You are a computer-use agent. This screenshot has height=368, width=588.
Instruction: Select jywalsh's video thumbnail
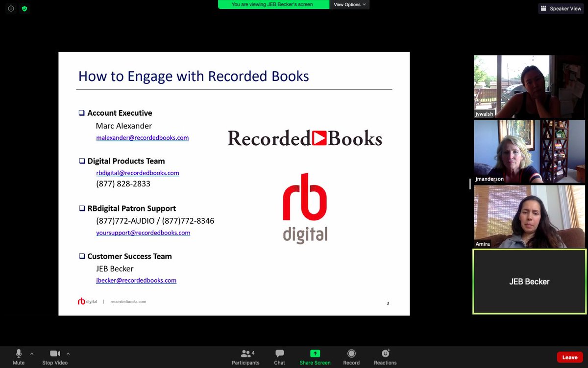529,86
